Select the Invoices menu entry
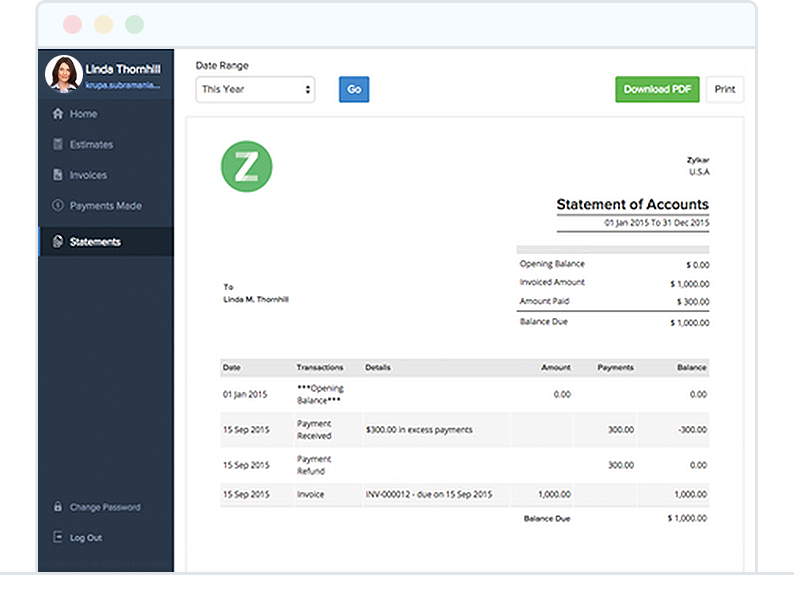This screenshot has height=593, width=794. (88, 175)
